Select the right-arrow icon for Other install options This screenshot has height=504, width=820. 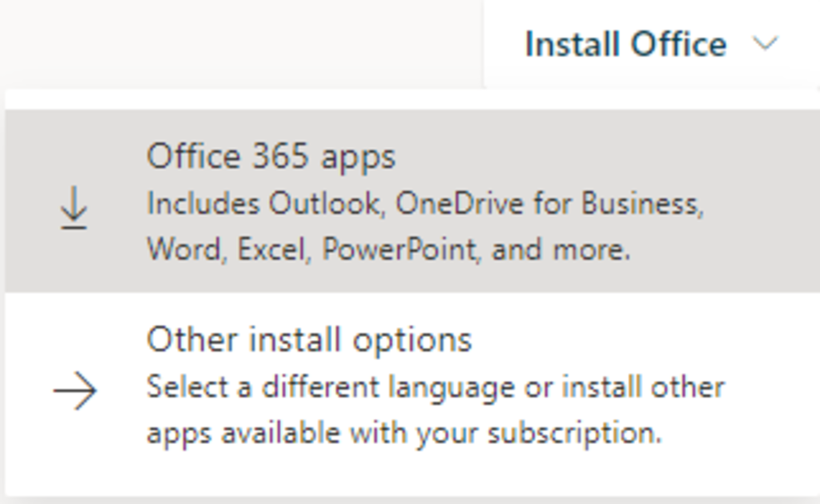tap(72, 390)
